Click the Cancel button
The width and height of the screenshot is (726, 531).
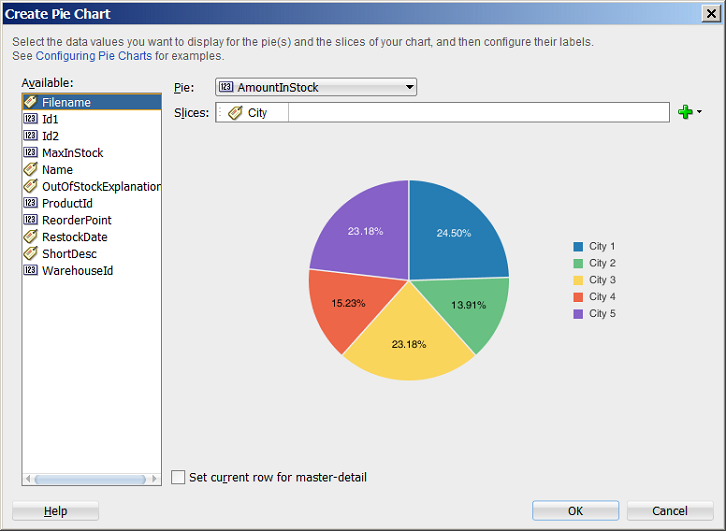670,511
